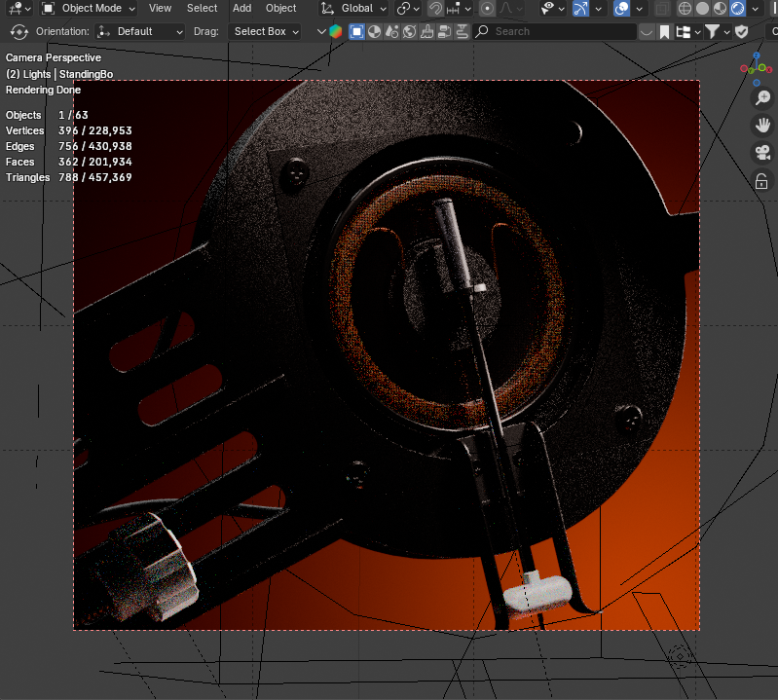Image resolution: width=778 pixels, height=700 pixels.
Task: Toggle the camera view icon
Action: coord(762,153)
